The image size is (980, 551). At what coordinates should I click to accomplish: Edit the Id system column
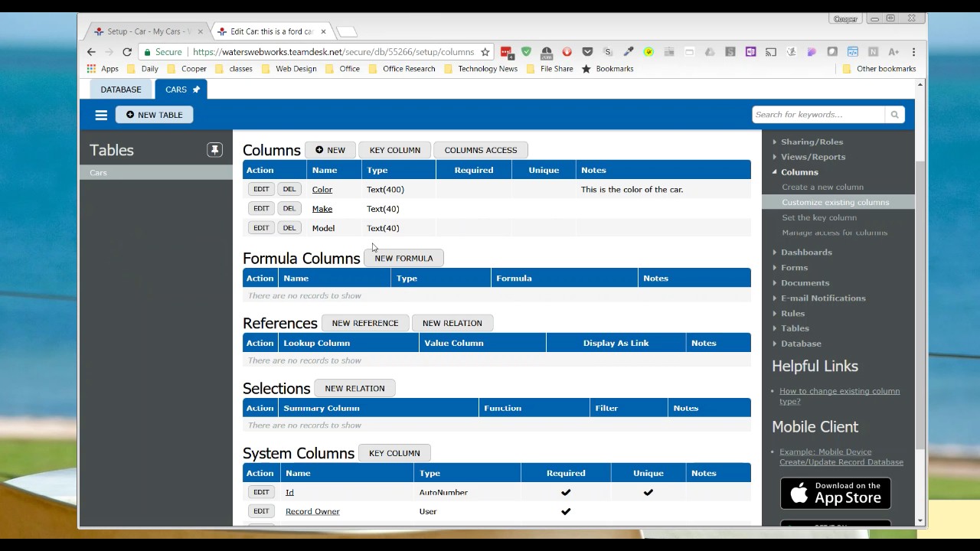[261, 492]
